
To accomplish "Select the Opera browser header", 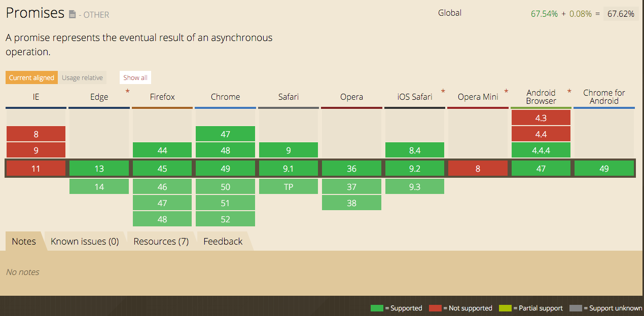I will tap(351, 97).
